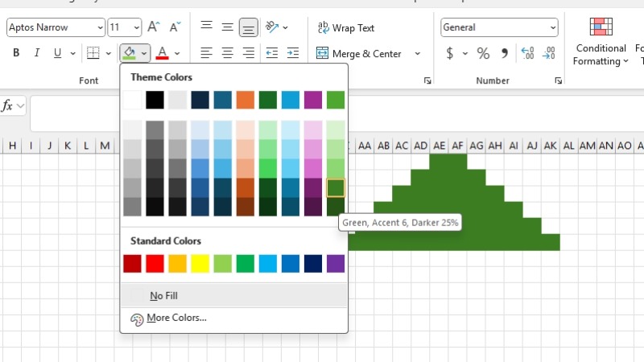Click Merge & Center button

[x=358, y=54]
